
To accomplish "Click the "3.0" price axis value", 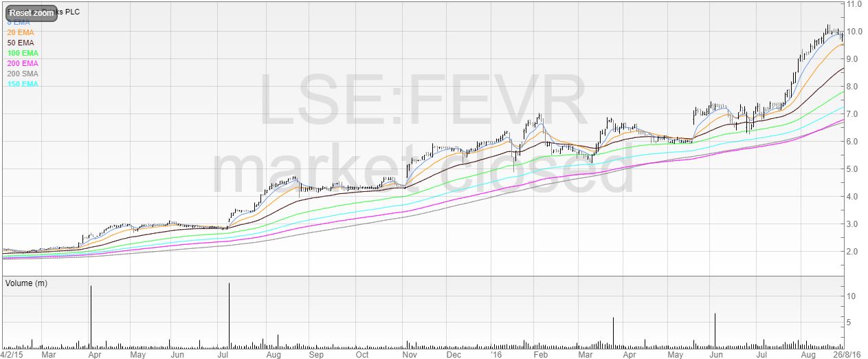I will (x=854, y=224).
